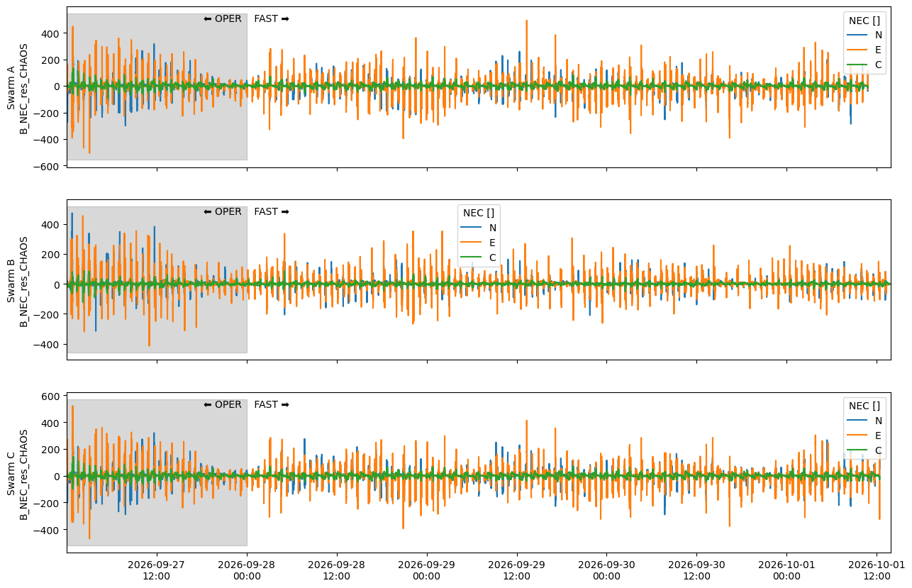Click the '0' y-axis tick of Swarm A
Image resolution: width=912 pixels, height=588 pixels.
click(58, 86)
